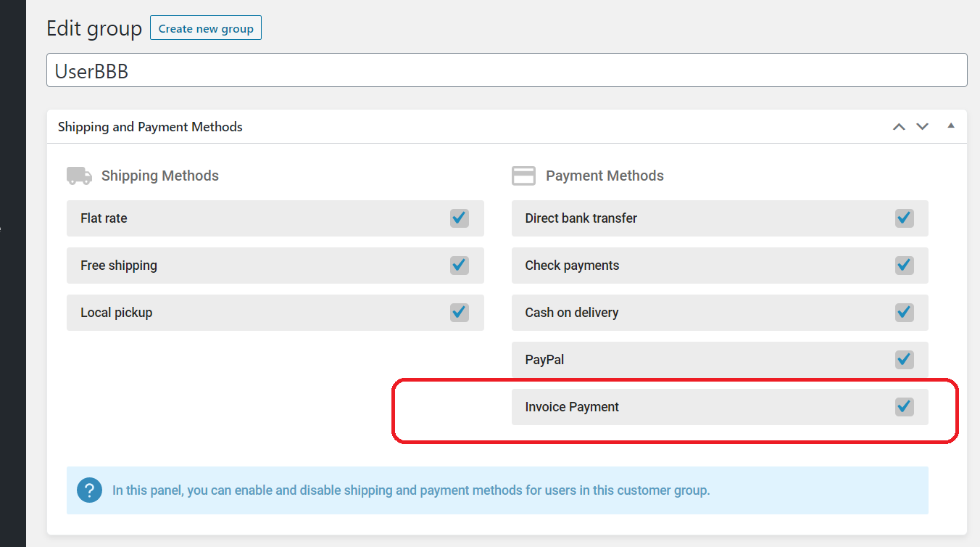Disable Cash on delivery payment
Screen dimensions: 980x547
pos(904,313)
